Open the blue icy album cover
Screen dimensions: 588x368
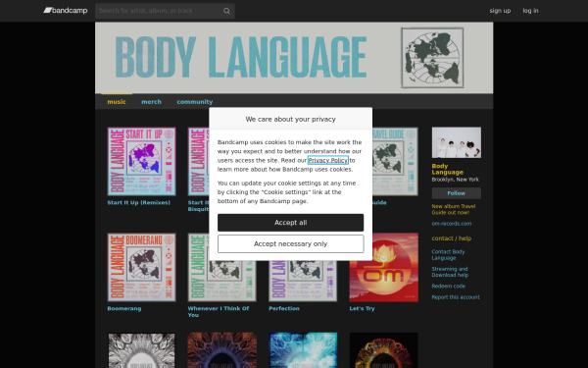303,350
